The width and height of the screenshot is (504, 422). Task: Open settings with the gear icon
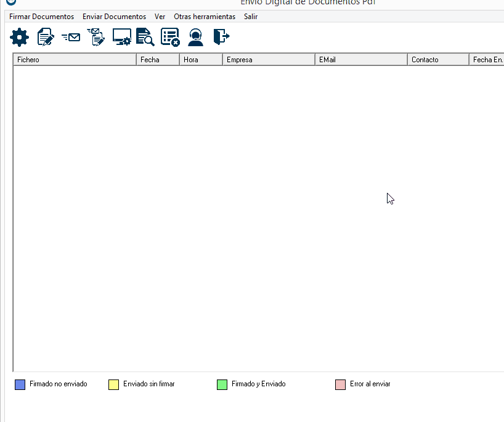[x=20, y=38]
